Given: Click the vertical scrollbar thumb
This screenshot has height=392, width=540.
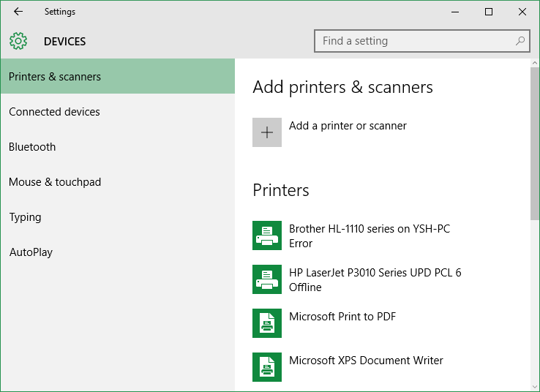Looking at the screenshot, I should [534, 143].
